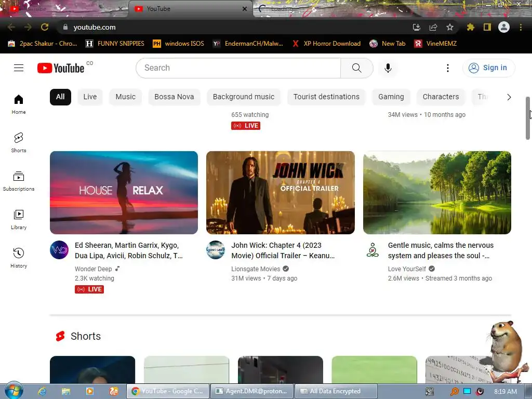Screen dimensions: 532x399
Task: Play the House Relax thumbnail video
Action: click(124, 193)
